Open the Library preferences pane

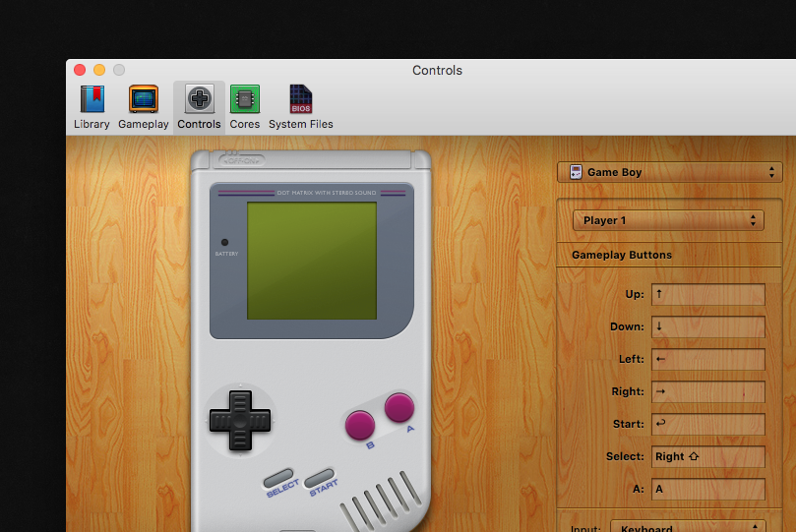click(x=92, y=107)
